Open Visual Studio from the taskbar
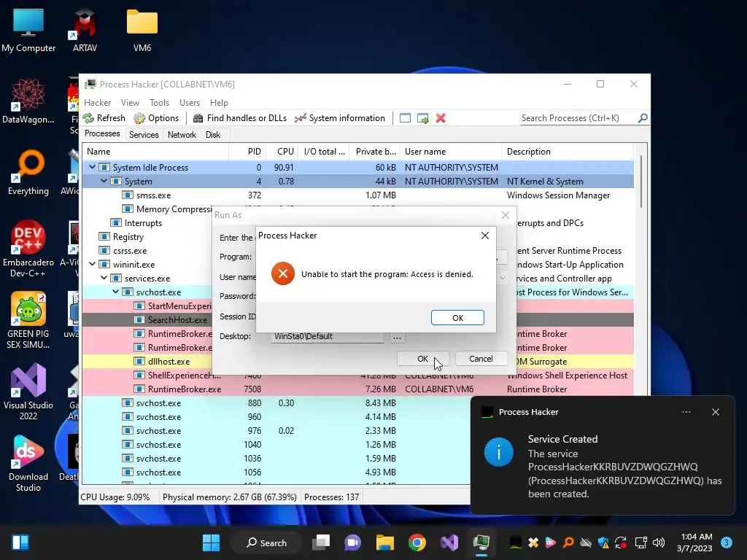747x560 pixels. pos(449,542)
